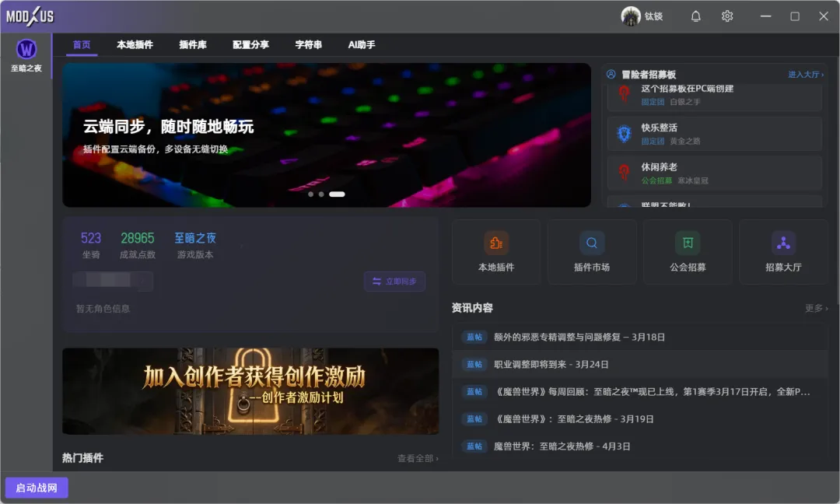Click 进入大厅 link
The width and height of the screenshot is (840, 504).
806,75
